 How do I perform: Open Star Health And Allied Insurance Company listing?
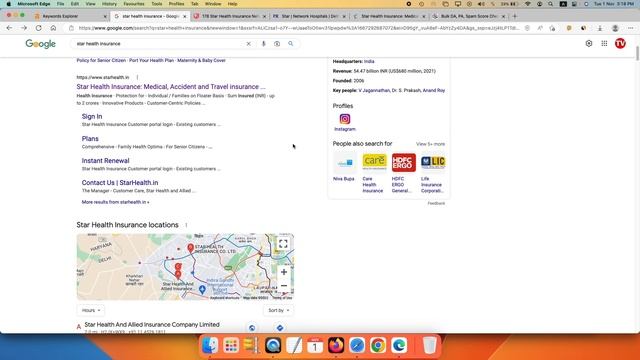coord(152,324)
